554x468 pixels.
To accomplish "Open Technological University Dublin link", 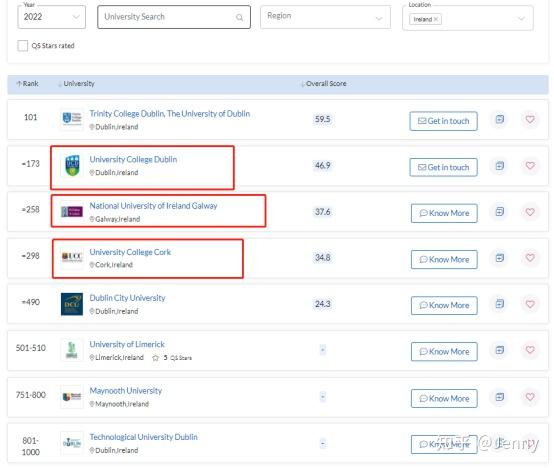I will [143, 437].
